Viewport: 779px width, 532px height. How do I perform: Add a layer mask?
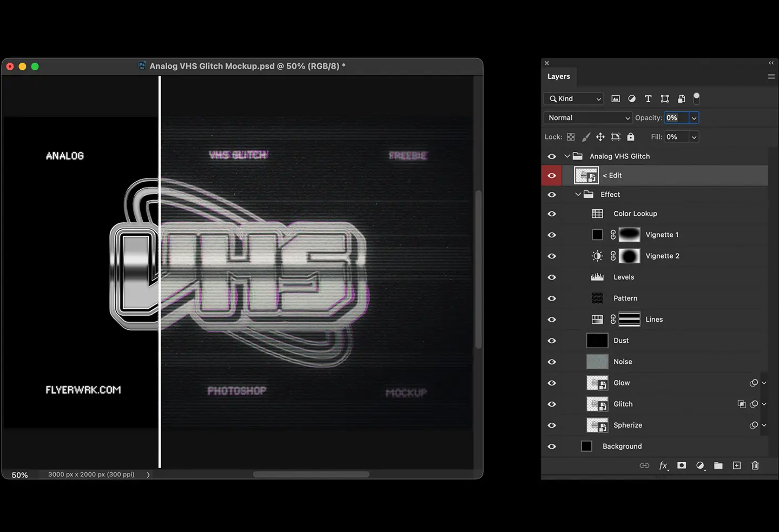(682, 465)
